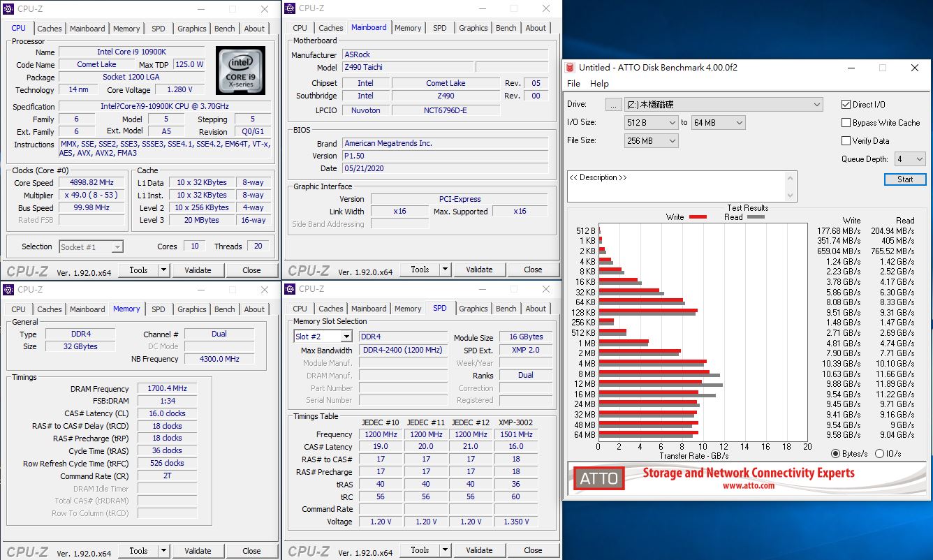Click the Start button in ATTO

[905, 179]
